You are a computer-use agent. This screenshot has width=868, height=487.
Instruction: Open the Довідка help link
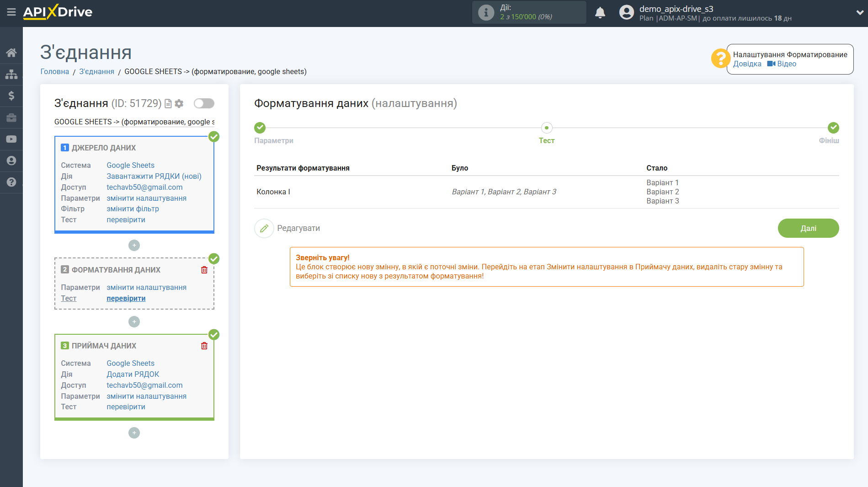[747, 64]
